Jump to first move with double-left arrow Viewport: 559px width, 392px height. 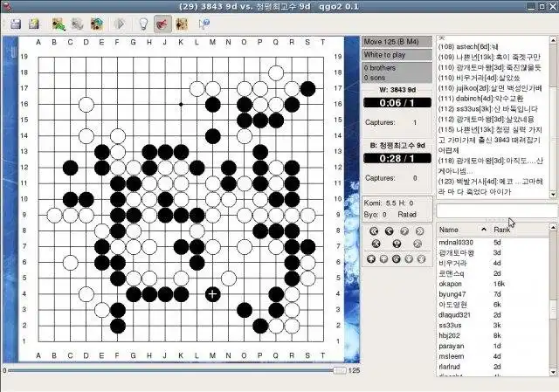[x=374, y=231]
